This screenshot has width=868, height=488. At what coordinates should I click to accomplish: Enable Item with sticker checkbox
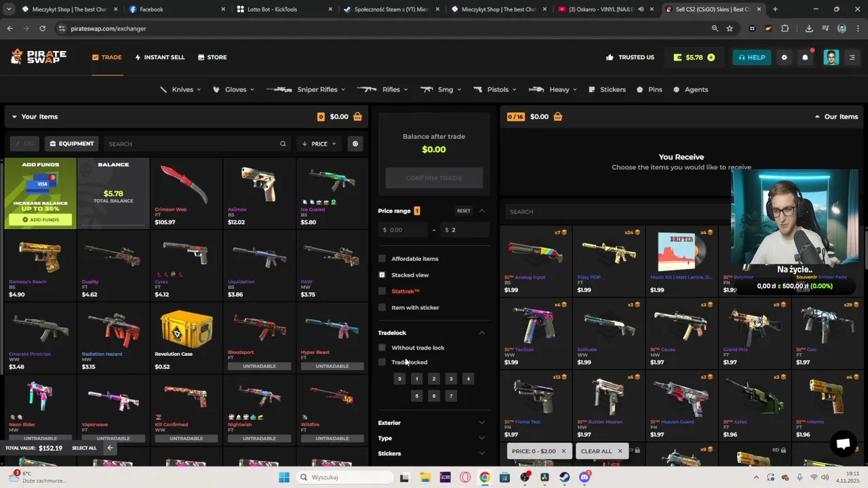click(x=382, y=308)
